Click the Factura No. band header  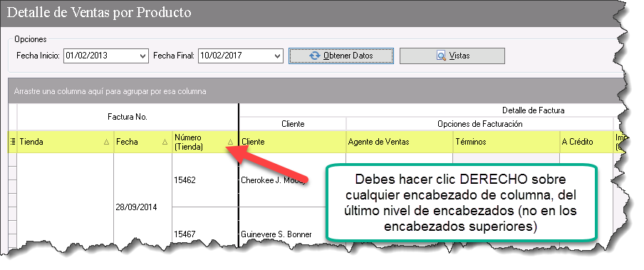tap(128, 117)
